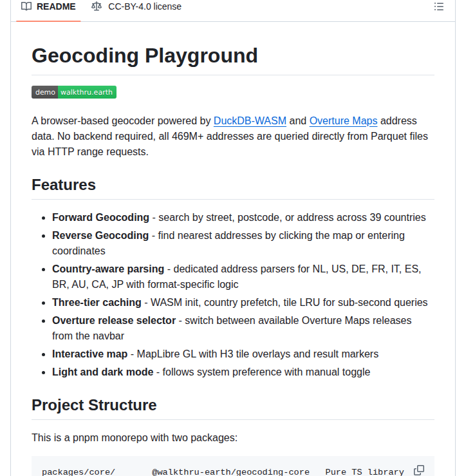Click "This is a pnpm monorepo" sentence
466x476 pixels.
point(135,438)
